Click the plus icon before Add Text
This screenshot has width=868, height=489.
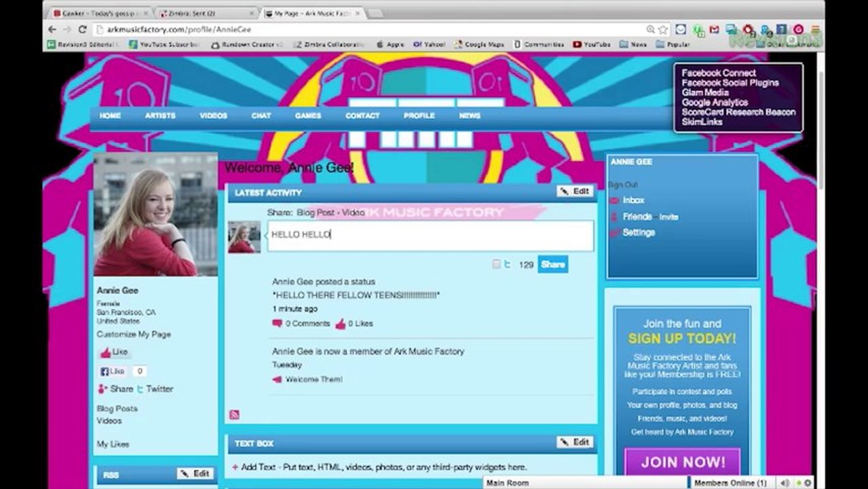(235, 467)
